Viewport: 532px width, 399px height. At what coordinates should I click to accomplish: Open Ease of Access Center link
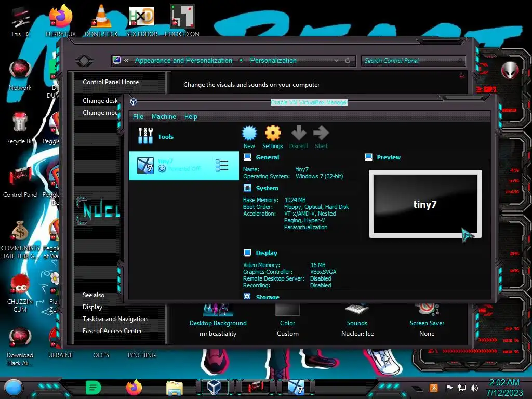[112, 331]
